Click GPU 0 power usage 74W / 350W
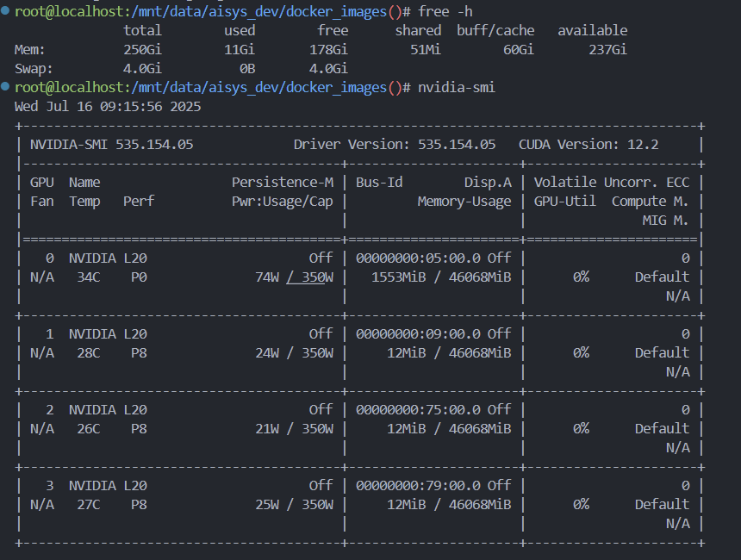The width and height of the screenshot is (741, 560). 294,277
